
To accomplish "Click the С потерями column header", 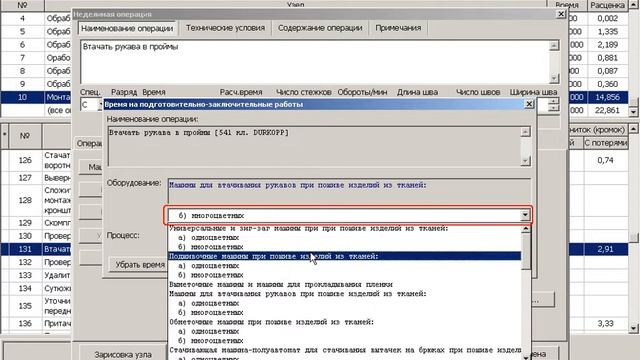I will [605, 142].
